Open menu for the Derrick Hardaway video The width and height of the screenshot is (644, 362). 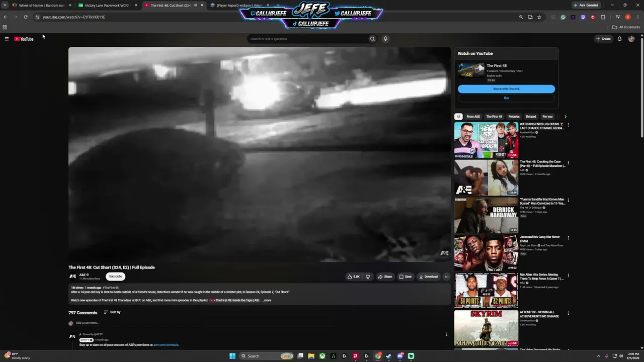point(568,200)
